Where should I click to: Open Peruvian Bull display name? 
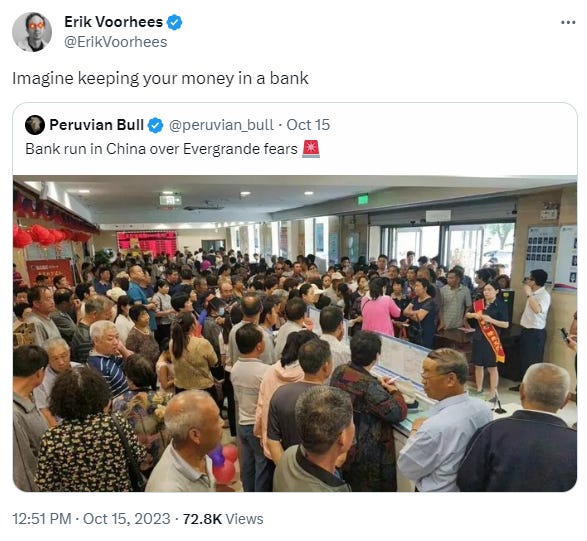[97, 125]
